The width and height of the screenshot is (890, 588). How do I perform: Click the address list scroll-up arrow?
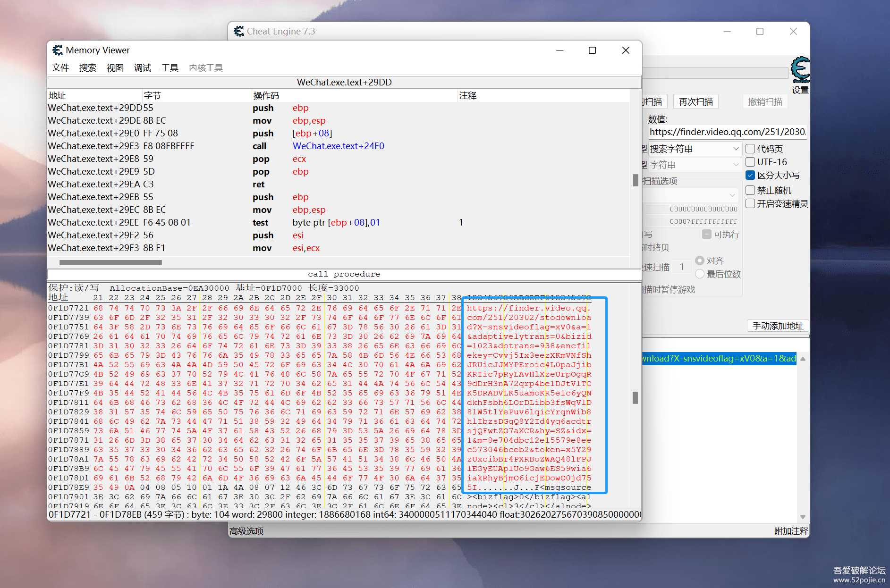(803, 359)
